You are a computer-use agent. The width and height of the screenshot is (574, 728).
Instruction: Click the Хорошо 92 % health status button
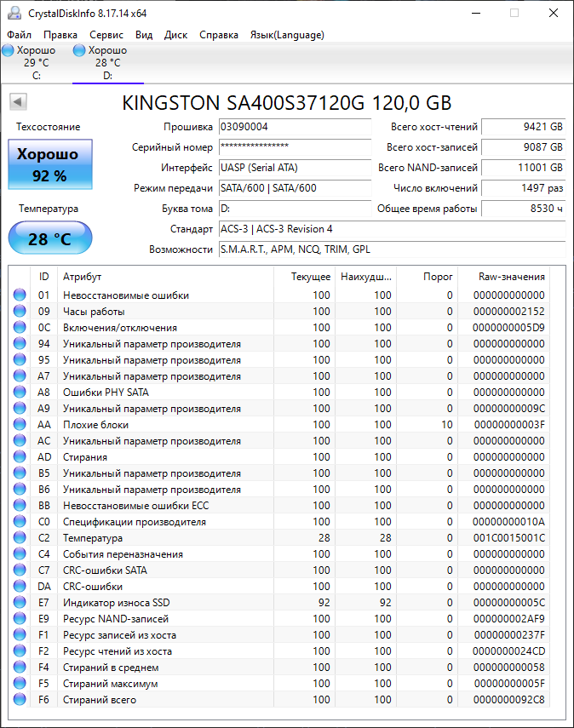pos(50,164)
